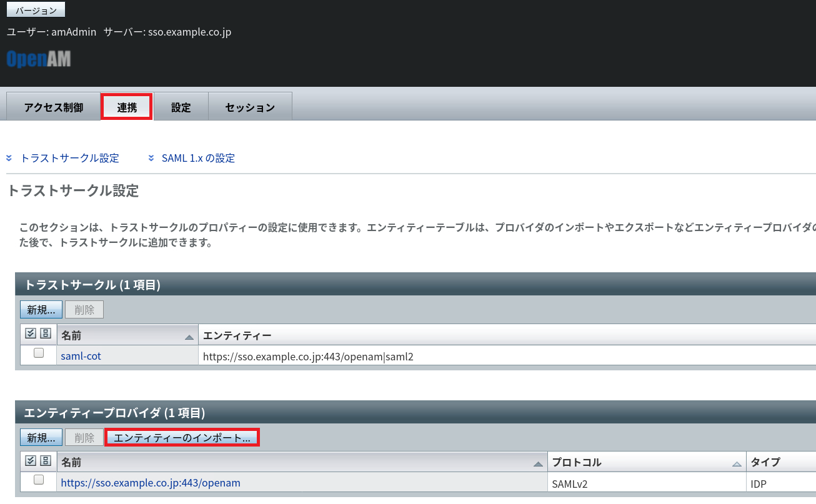The height and width of the screenshot is (504, 816).
Task: Click deselect-all icon in エンティティープロバイダ table header
Action: click(46, 461)
